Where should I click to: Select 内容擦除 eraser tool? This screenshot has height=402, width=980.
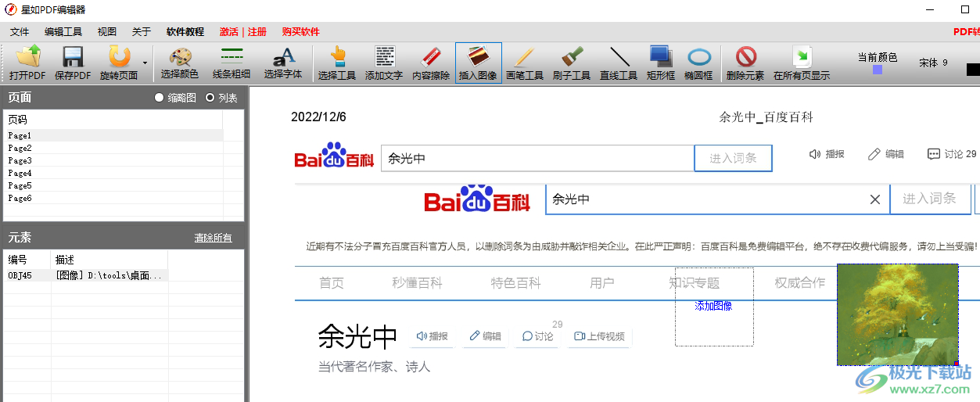point(432,63)
